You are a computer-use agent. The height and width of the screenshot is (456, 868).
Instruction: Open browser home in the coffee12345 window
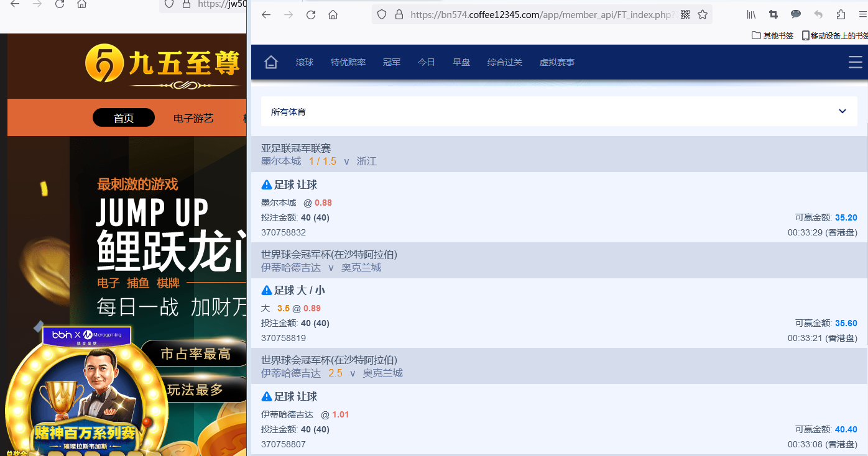[x=333, y=15]
